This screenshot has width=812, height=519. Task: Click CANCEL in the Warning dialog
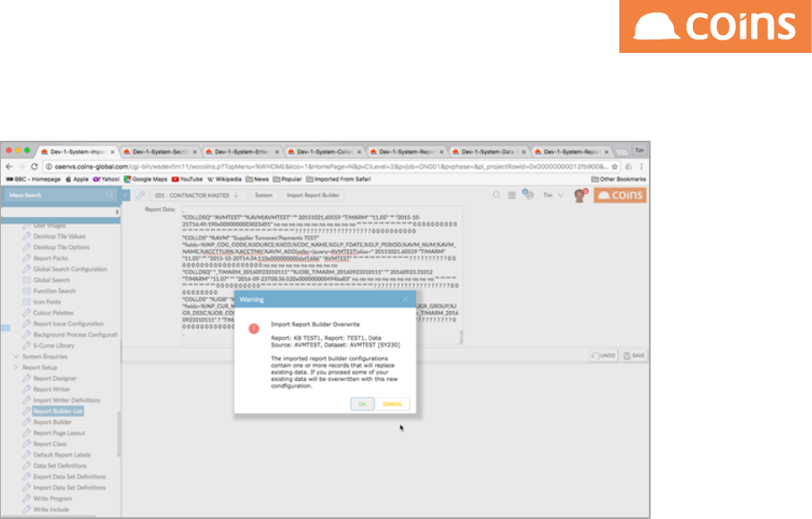click(x=392, y=404)
